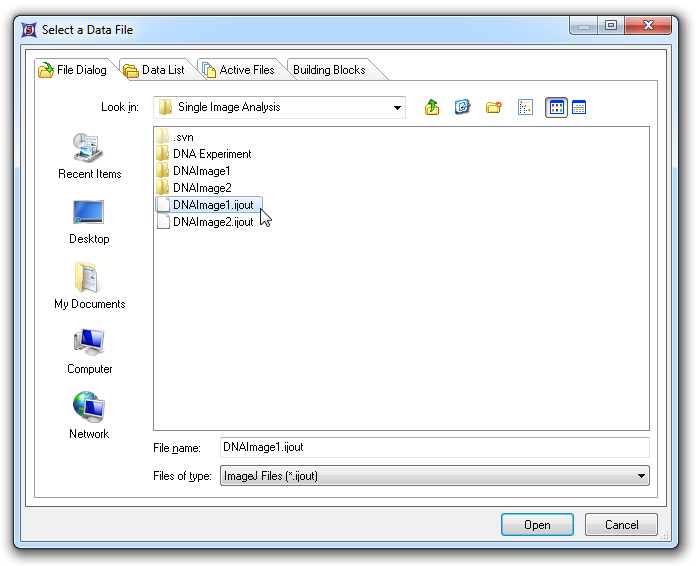697x566 pixels.
Task: Click the File name text field
Action: click(x=433, y=448)
